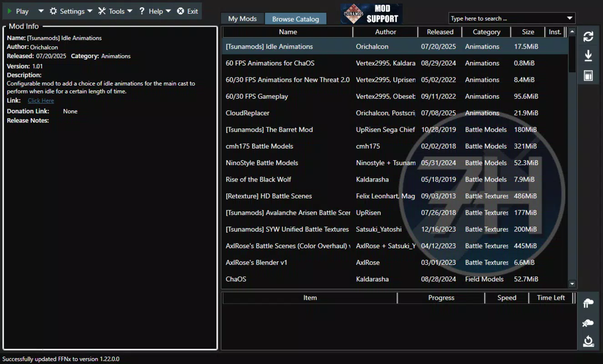Select the 'ChaOS' mod row
This screenshot has width=603, height=364.
pos(395,279)
